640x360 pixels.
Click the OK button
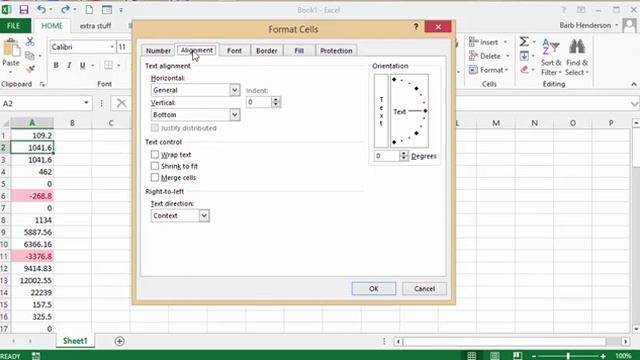[374, 289]
